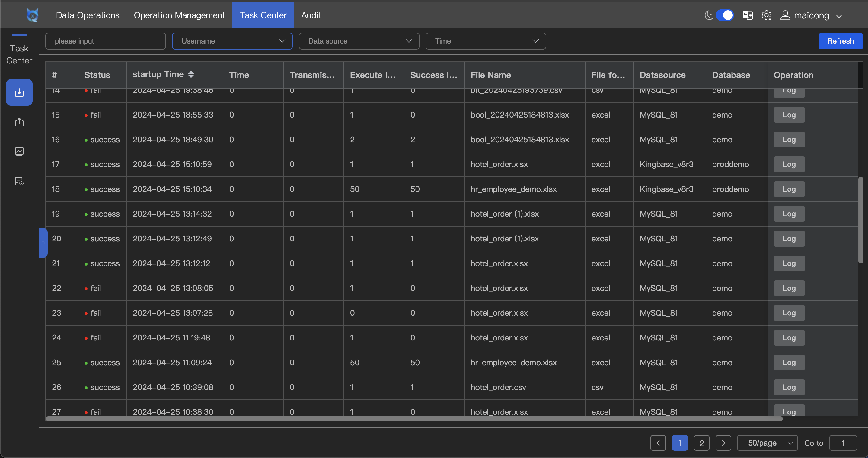Focus the please input search field
Image resolution: width=868 pixels, height=458 pixels.
pyautogui.click(x=105, y=41)
